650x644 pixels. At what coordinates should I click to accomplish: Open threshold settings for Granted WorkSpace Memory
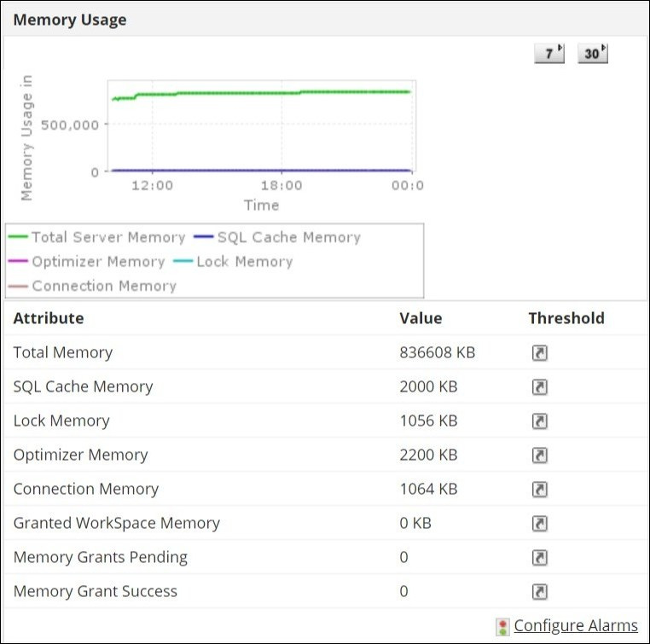coord(539,524)
